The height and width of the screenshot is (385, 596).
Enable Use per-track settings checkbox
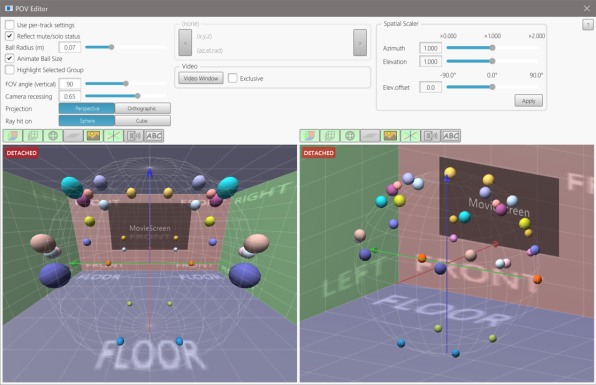pyautogui.click(x=10, y=25)
